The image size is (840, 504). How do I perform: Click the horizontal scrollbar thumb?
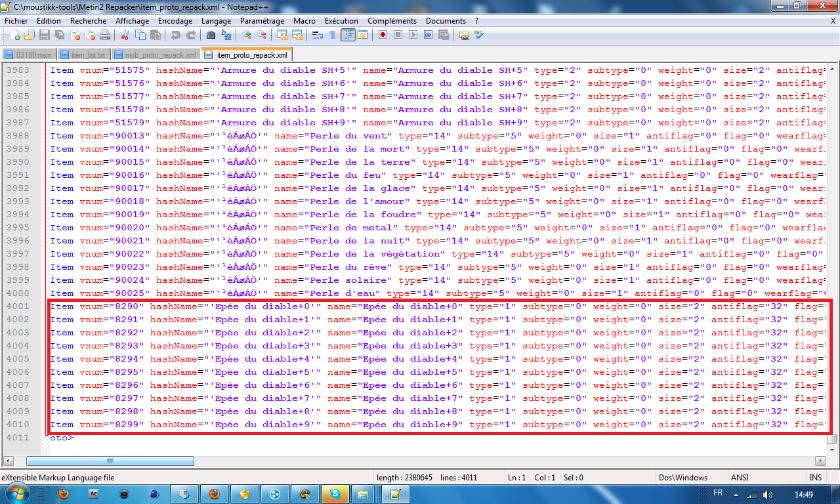[x=110, y=461]
